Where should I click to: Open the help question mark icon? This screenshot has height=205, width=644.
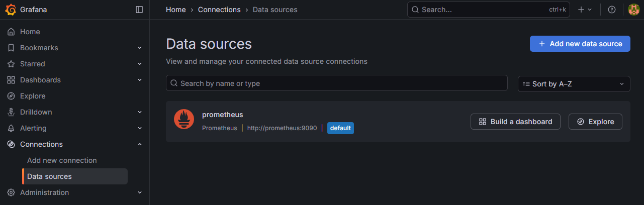tap(612, 10)
